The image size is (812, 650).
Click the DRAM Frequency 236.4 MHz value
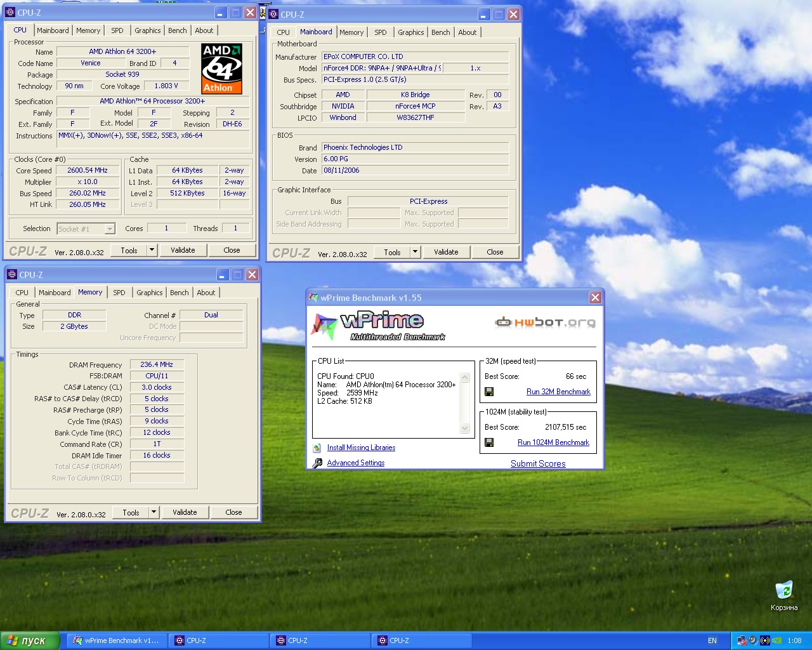[x=157, y=364]
